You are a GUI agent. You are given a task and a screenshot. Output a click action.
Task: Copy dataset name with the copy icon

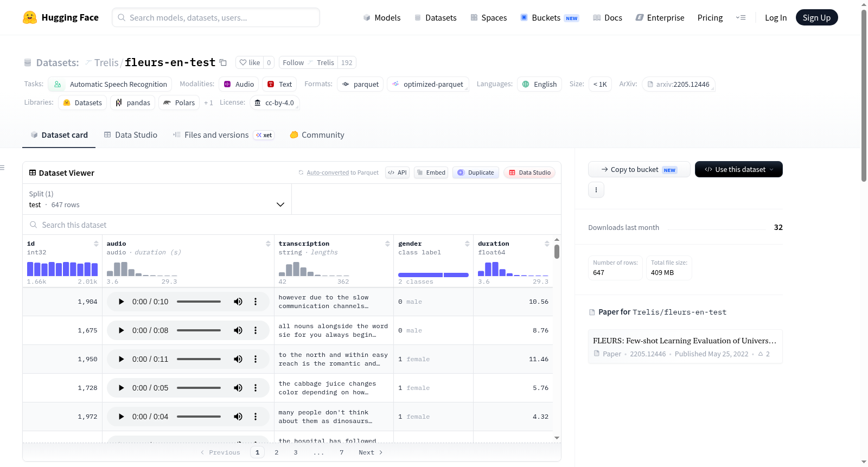point(223,62)
